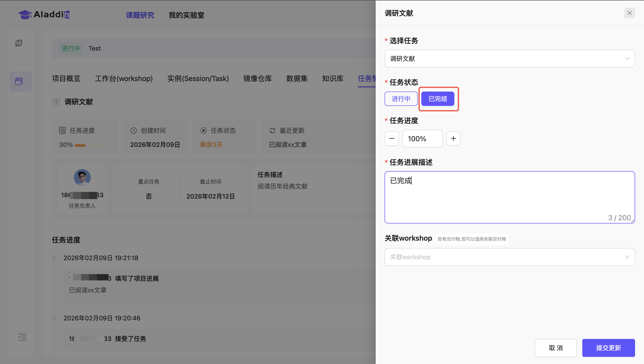Viewport: 644px width, 364px height.
Task: Click the task owner avatar
Action: click(82, 178)
